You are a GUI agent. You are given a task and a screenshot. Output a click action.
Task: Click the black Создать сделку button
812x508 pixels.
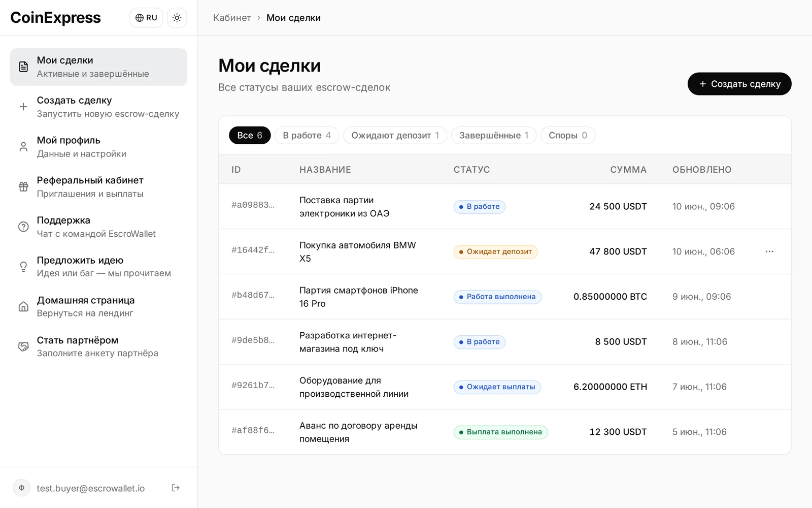739,84
